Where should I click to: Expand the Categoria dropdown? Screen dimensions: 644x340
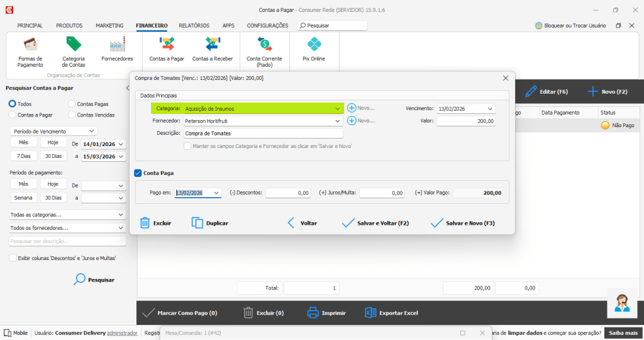point(338,108)
